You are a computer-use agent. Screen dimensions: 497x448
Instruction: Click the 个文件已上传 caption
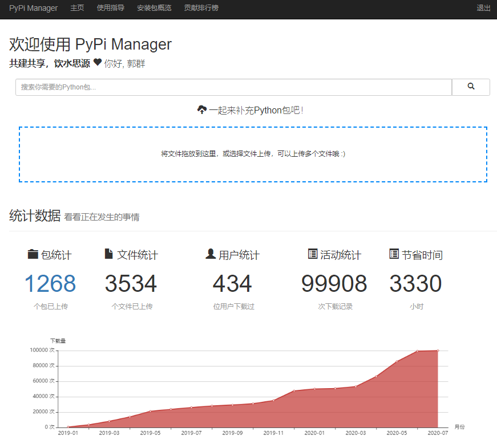click(132, 307)
